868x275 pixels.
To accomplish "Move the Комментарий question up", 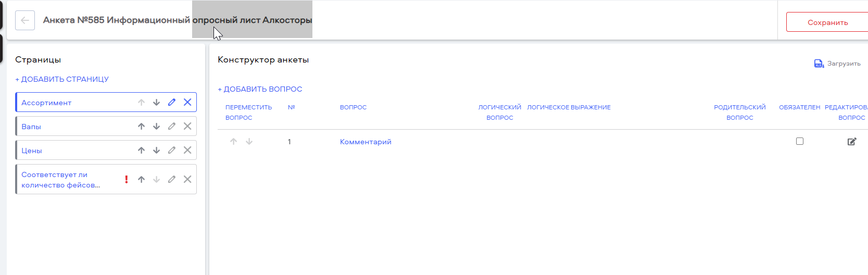I will 233,142.
